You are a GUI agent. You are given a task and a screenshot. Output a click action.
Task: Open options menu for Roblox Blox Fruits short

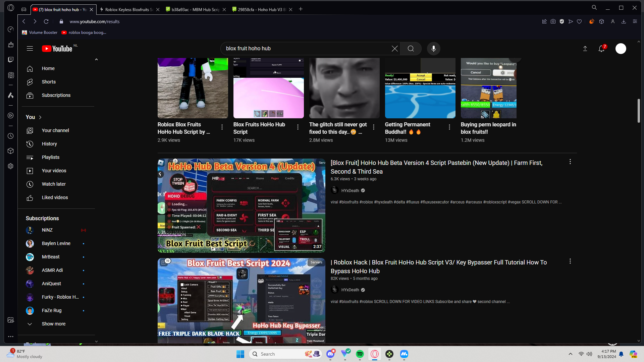222,127
